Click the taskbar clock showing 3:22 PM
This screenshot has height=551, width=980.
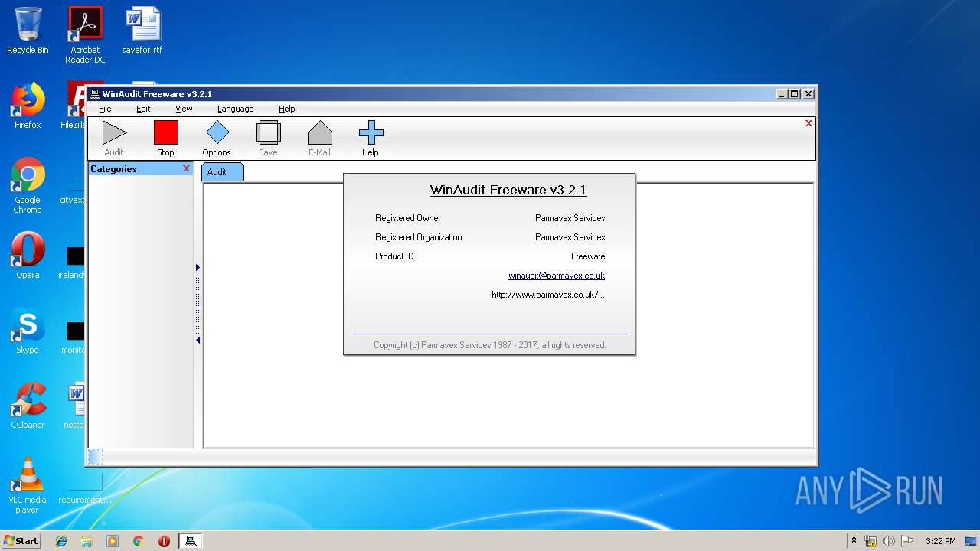click(x=940, y=541)
